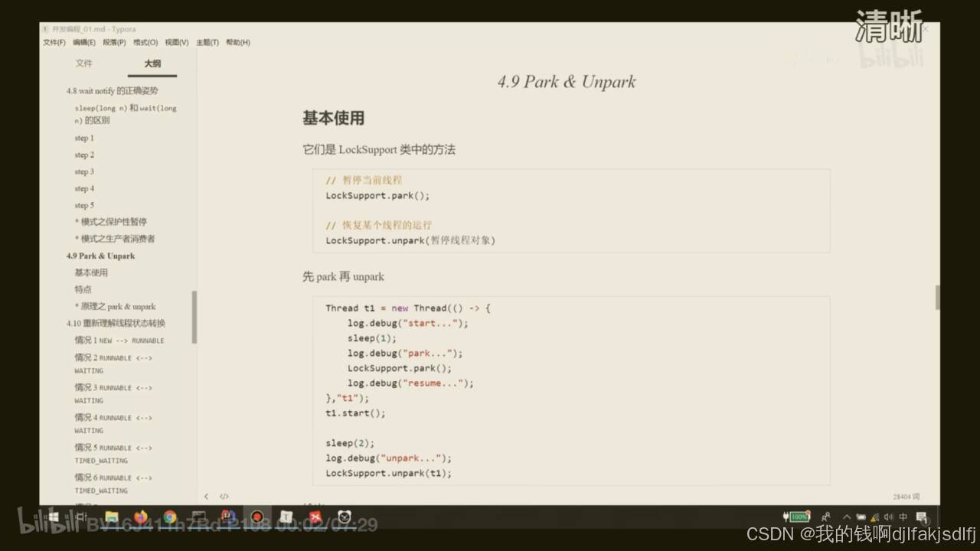The image size is (980, 551).
Task: Check battery status from the 100% tray icon
Action: [798, 517]
